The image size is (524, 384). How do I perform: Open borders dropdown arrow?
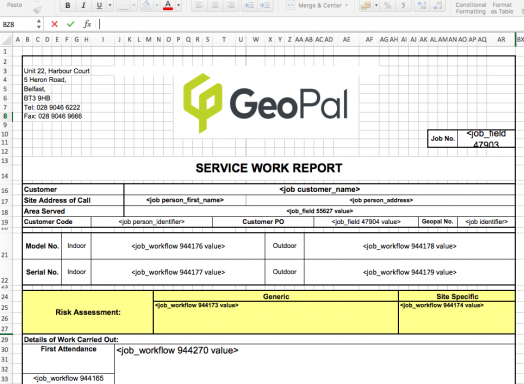[x=134, y=5]
